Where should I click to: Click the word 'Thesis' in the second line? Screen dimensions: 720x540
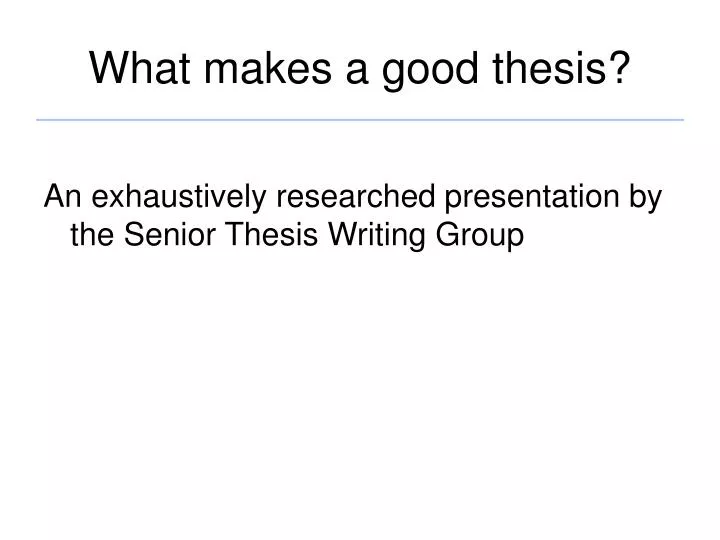pyautogui.click(x=271, y=234)
